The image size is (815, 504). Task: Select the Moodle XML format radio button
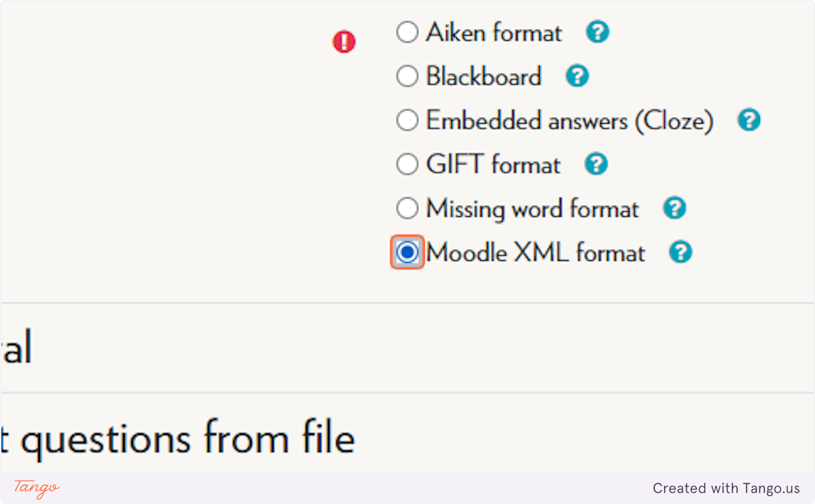[x=407, y=253]
